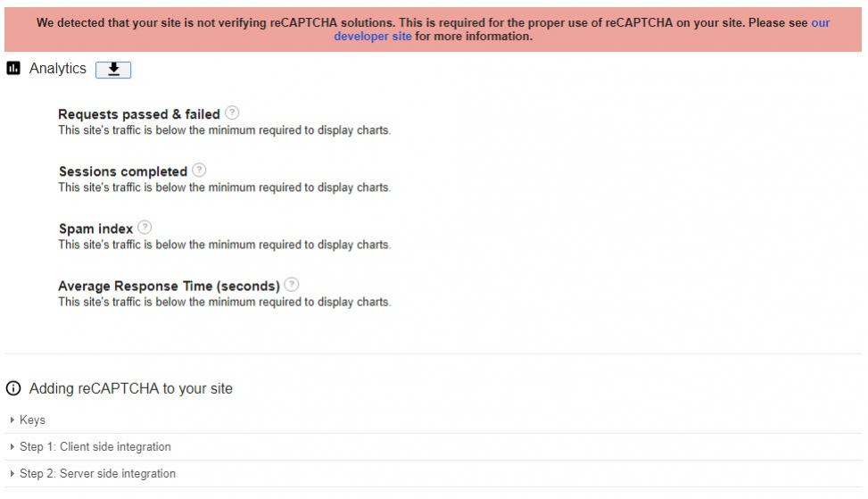Expand the Keys section
Screen dimensions: 868x499
coord(433,420)
